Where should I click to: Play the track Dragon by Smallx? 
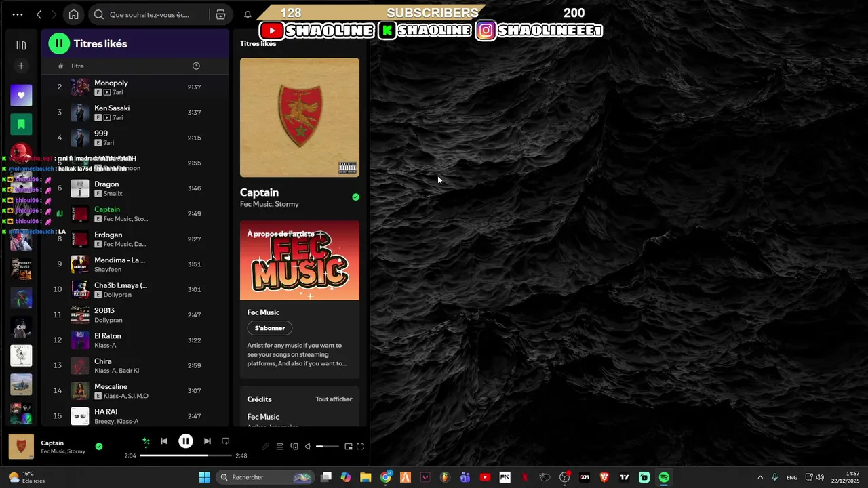click(x=136, y=188)
